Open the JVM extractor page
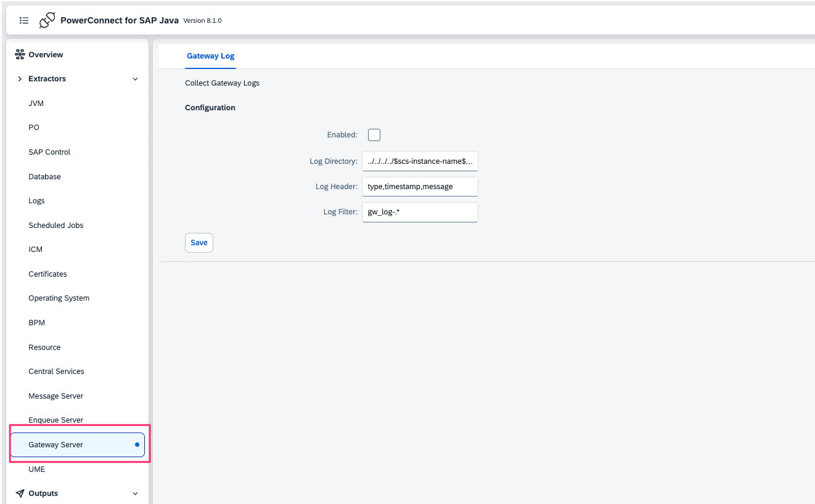815x504 pixels. point(36,104)
